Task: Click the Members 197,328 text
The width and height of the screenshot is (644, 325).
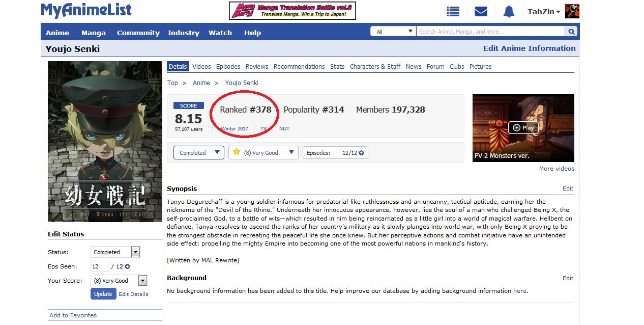Action: (391, 110)
